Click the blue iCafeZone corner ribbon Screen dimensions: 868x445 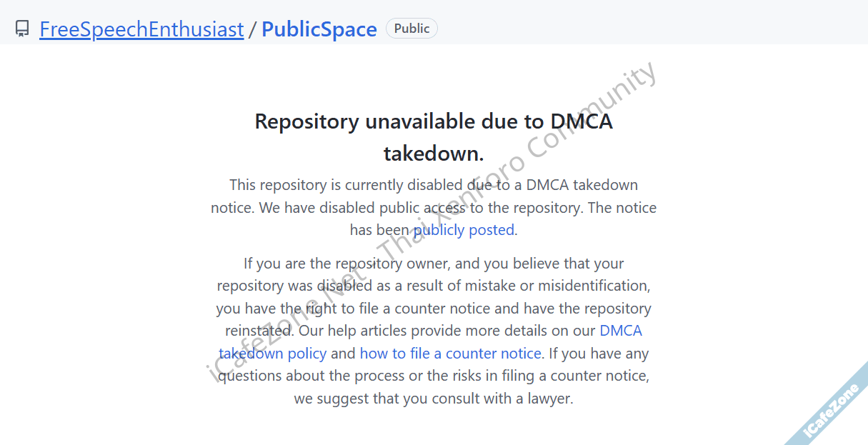pos(831,409)
